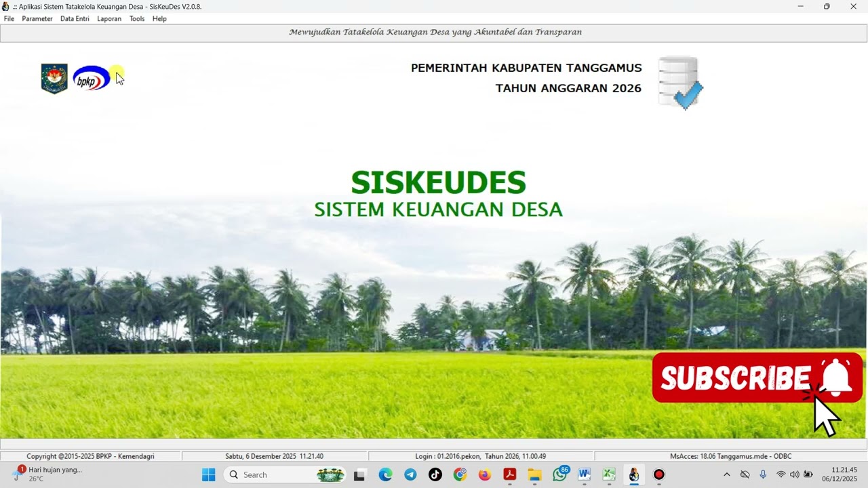Image resolution: width=868 pixels, height=488 pixels.
Task: Open the Laporan menu
Action: 109,19
